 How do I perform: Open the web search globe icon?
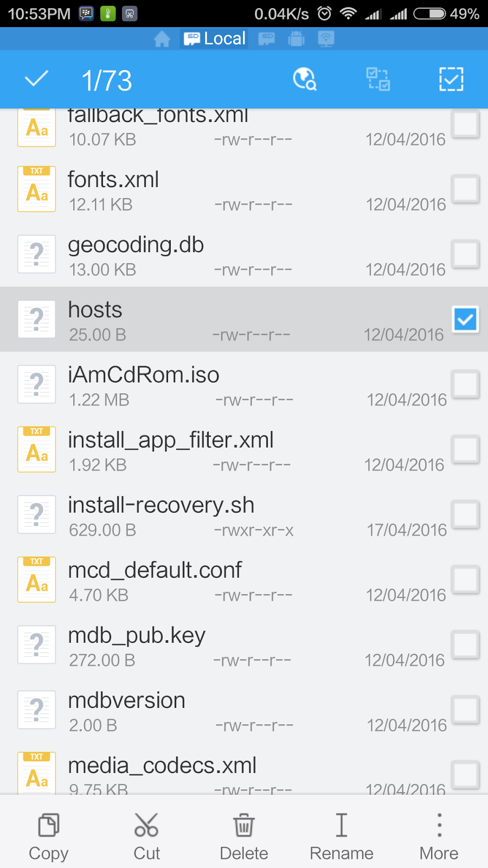(x=305, y=79)
